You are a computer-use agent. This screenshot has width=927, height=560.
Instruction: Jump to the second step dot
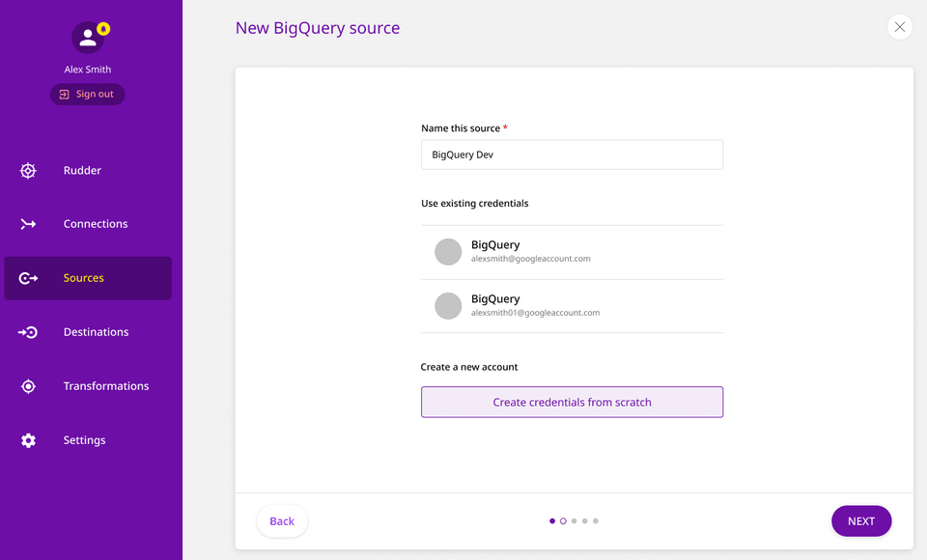click(x=563, y=521)
